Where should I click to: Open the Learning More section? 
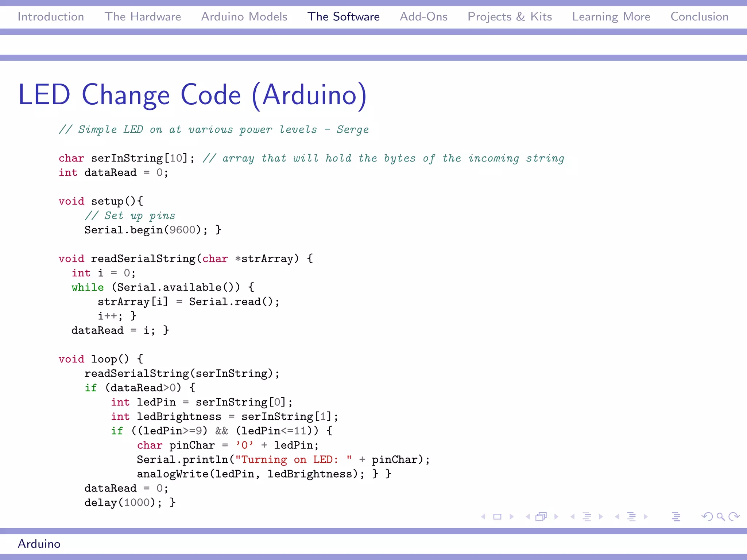(x=611, y=17)
